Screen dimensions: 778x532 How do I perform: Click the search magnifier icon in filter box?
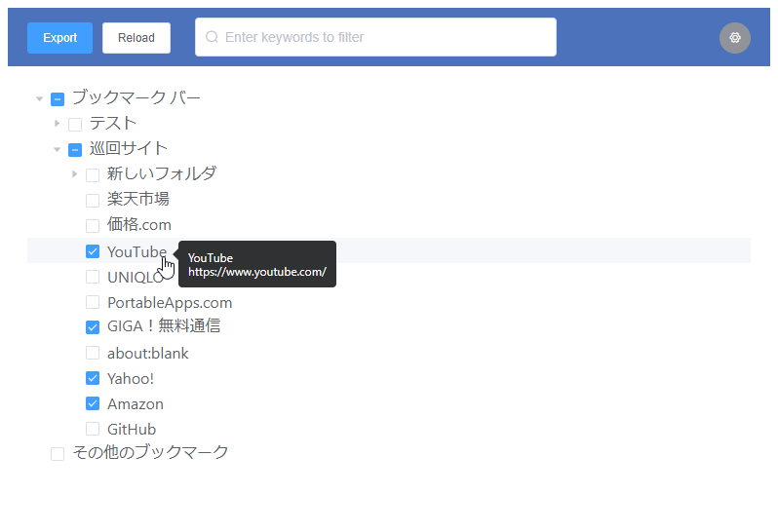click(x=212, y=37)
